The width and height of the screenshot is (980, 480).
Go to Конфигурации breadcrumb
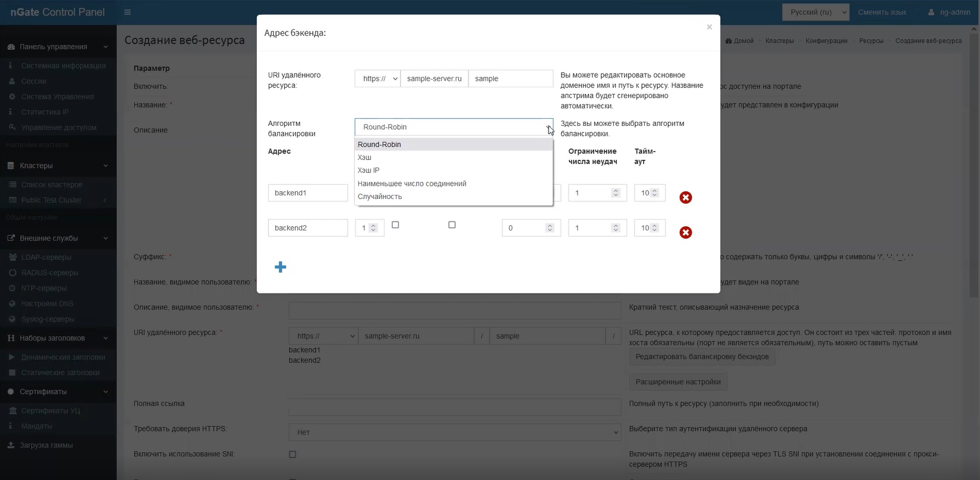pos(827,41)
